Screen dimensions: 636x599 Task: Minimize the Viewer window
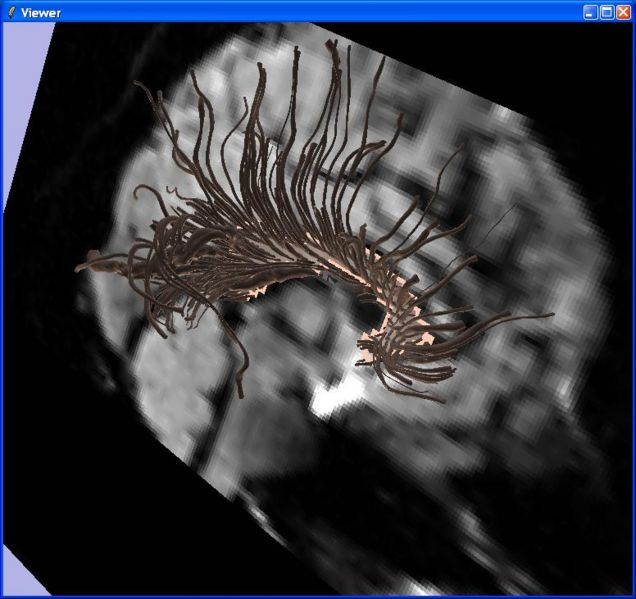tap(590, 12)
